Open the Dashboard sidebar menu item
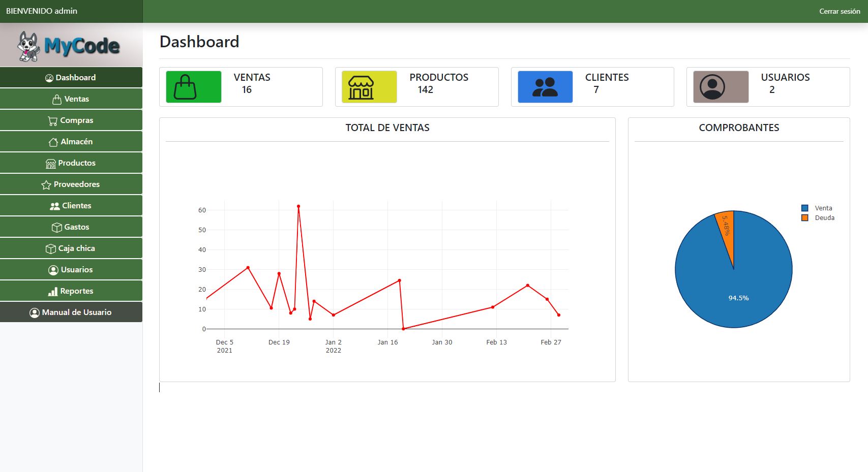This screenshot has width=868, height=472. coord(71,78)
